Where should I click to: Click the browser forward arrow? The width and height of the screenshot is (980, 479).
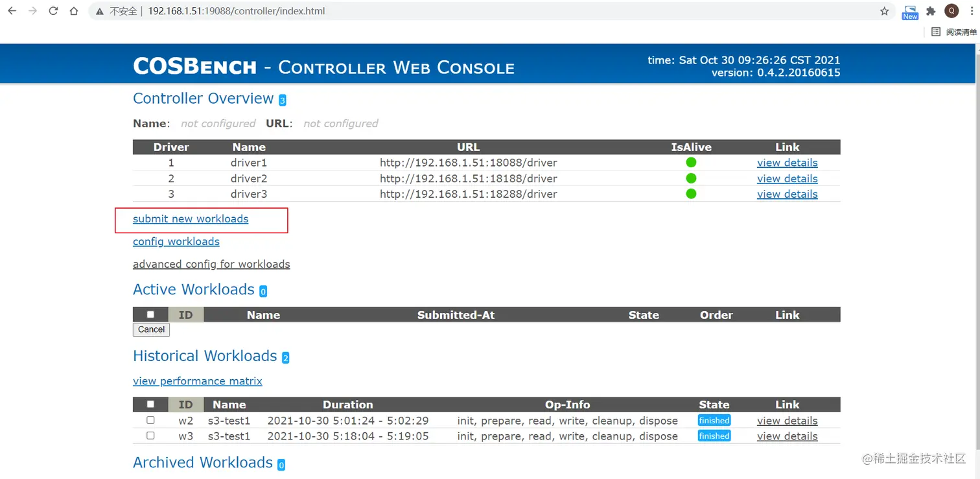(x=32, y=11)
